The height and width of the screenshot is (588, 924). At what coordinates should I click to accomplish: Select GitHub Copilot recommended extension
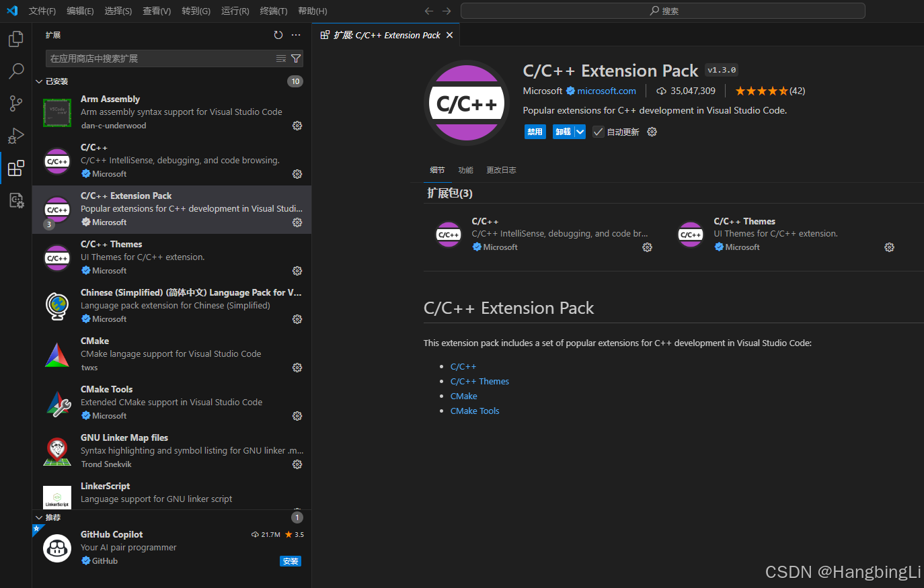171,548
